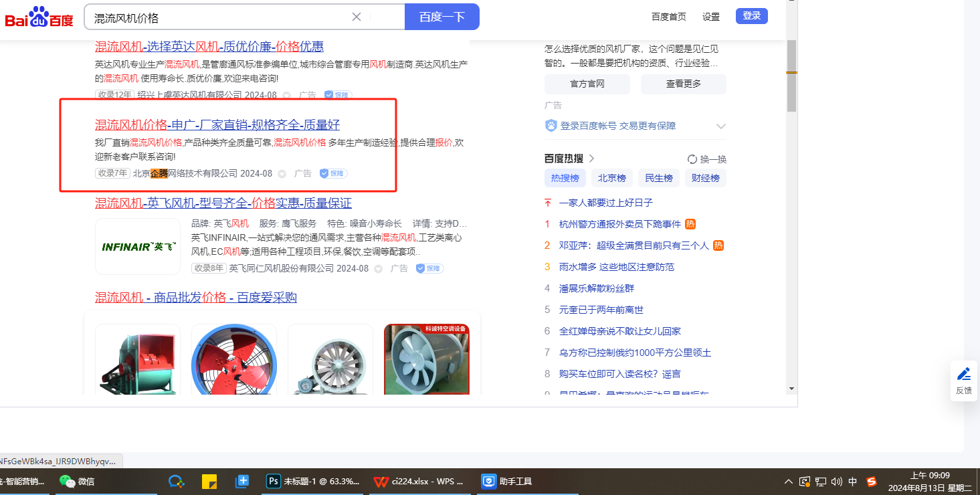Click the page vertical scrollbar thumb
The width and height of the screenshot is (980, 495).
click(791, 75)
